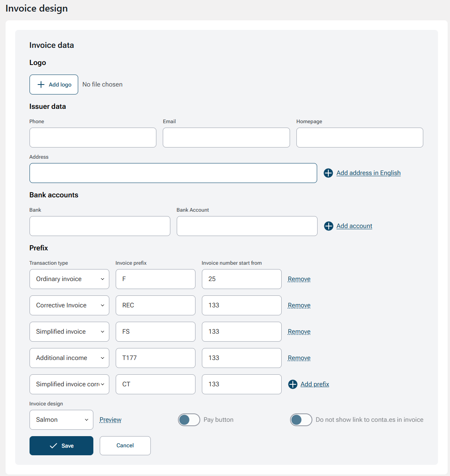Click the invoice prefix field containing T177
Image resolution: width=450 pixels, height=476 pixels.
(x=155, y=358)
